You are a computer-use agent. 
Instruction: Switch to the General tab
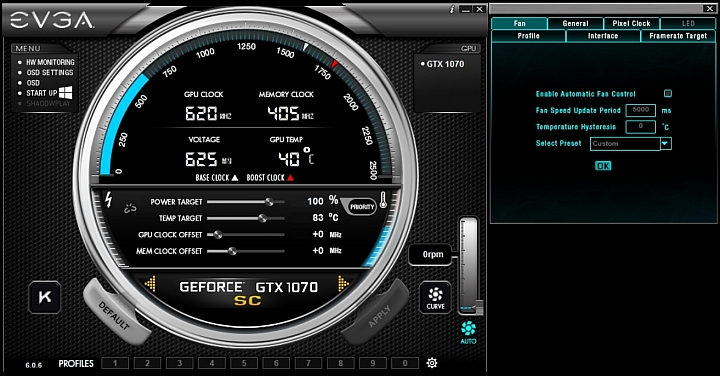(x=575, y=23)
